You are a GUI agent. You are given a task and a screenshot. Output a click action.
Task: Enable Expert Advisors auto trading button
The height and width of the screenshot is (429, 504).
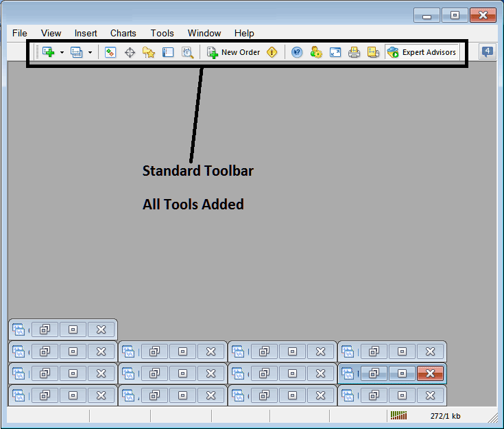coord(422,52)
